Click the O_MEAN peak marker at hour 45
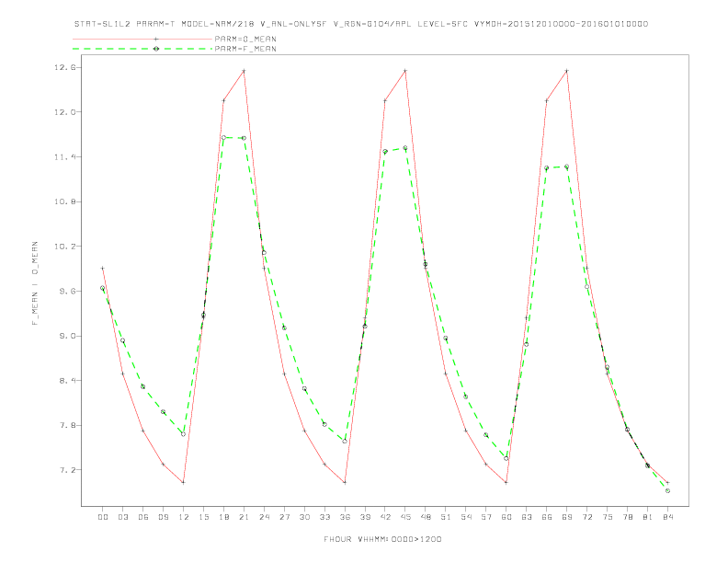 point(405,71)
